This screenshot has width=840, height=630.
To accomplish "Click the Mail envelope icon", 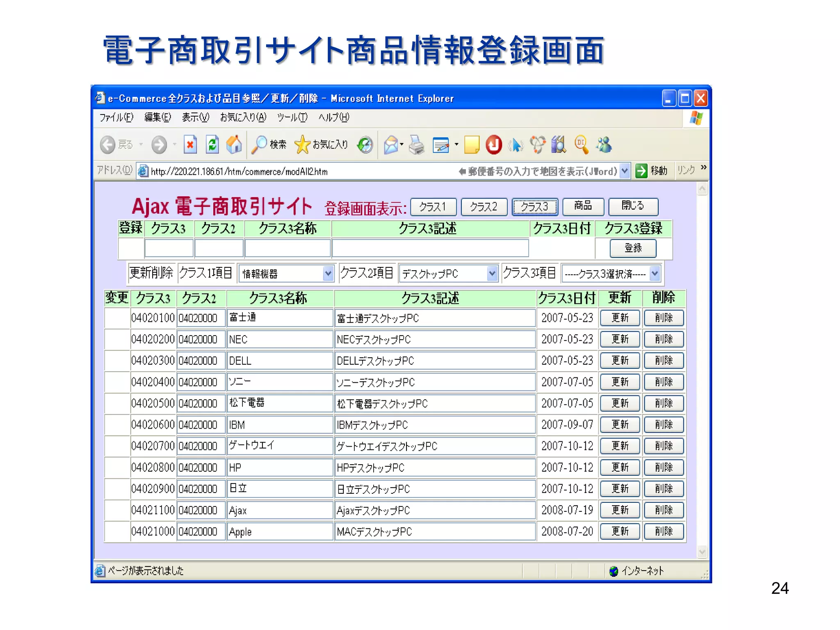I will (391, 145).
